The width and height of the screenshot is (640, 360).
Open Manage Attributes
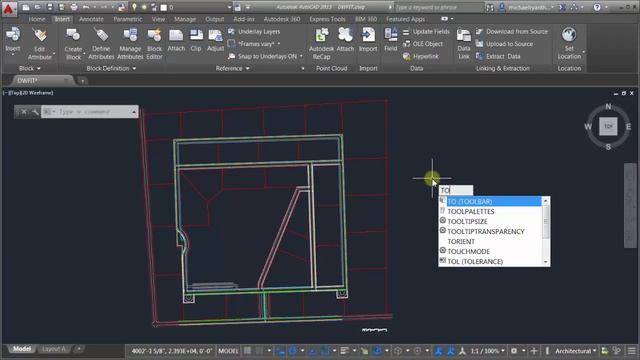click(130, 44)
